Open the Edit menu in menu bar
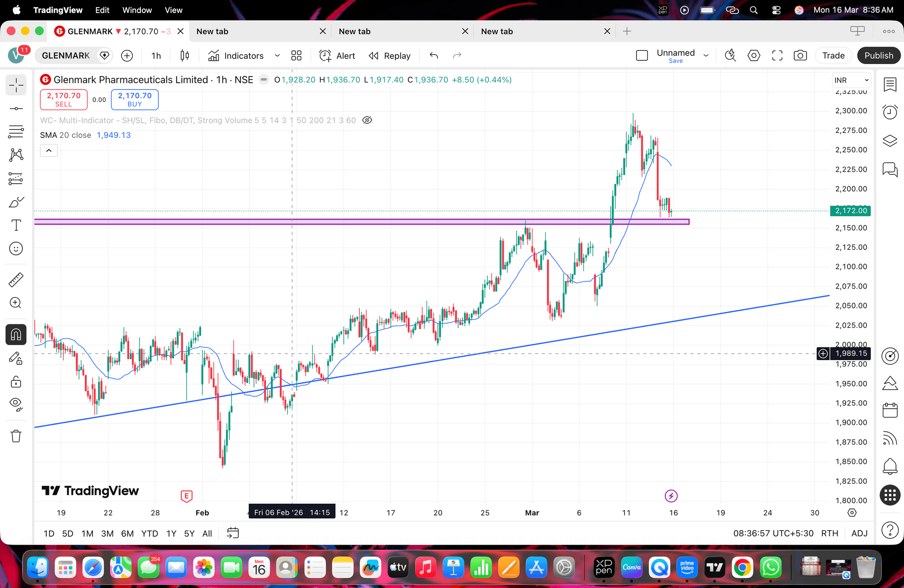This screenshot has width=904, height=588. pos(102,10)
